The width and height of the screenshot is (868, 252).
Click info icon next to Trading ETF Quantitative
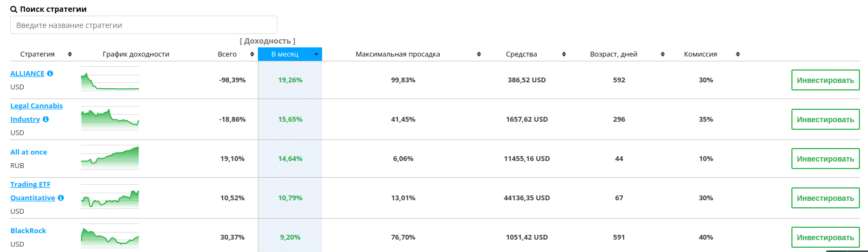61,198
